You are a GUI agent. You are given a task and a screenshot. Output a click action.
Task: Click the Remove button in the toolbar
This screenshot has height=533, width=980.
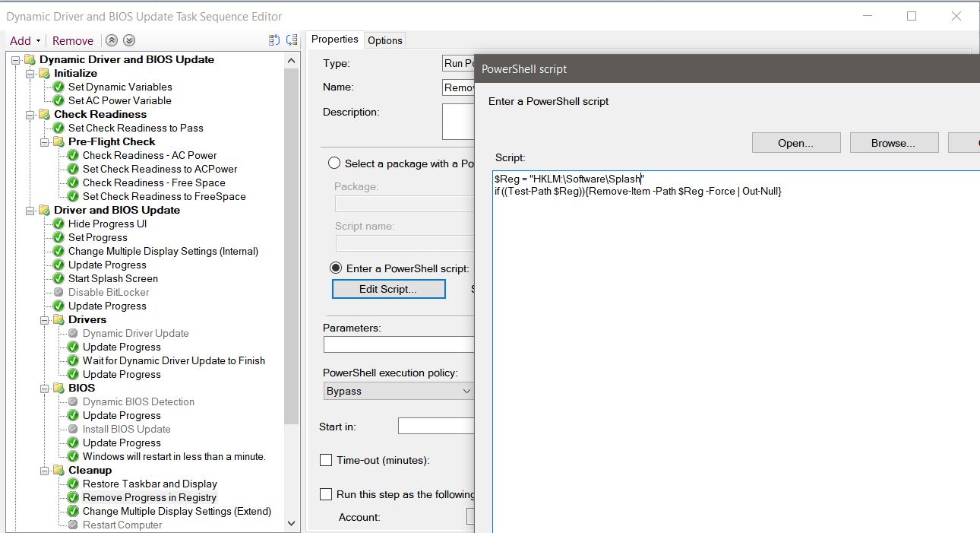pyautogui.click(x=73, y=41)
